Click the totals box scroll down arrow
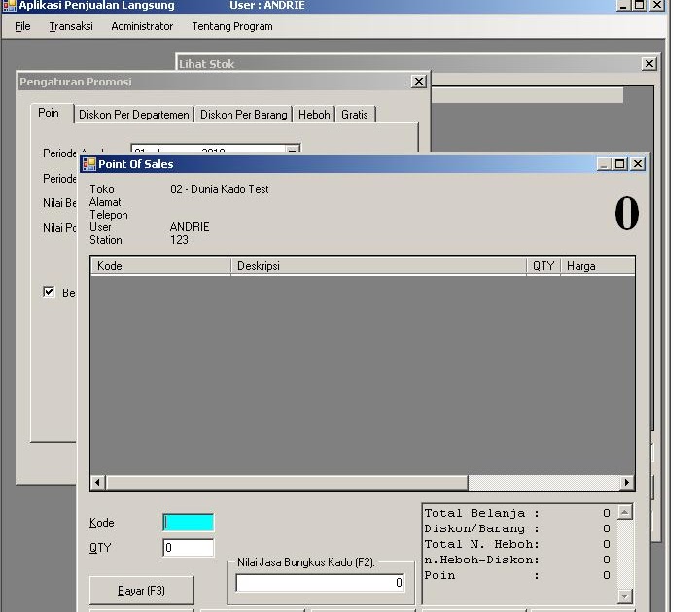 (624, 595)
